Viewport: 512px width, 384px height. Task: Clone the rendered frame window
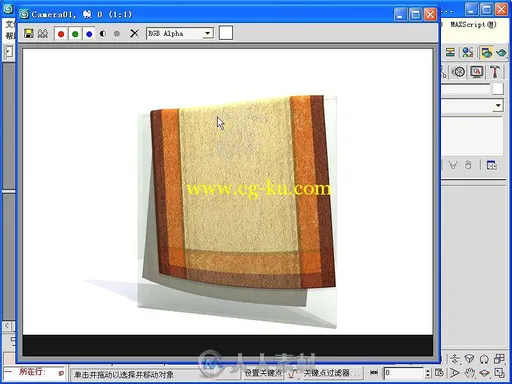(x=42, y=33)
